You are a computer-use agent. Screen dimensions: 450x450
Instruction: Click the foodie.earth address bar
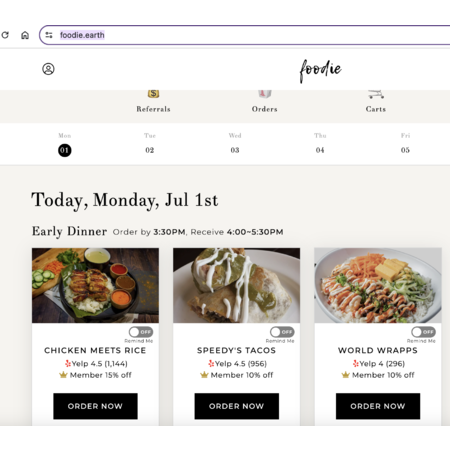click(x=247, y=35)
